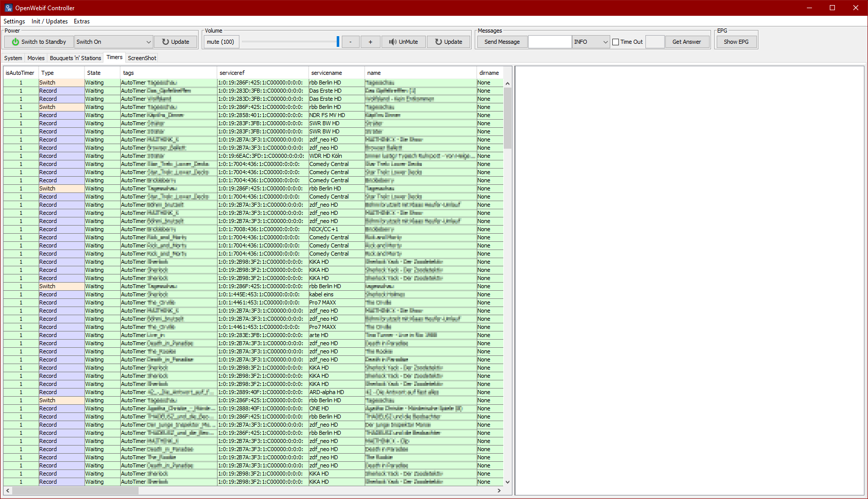Click the vertical scrollbar thumb of the timer list

click(x=507, y=118)
